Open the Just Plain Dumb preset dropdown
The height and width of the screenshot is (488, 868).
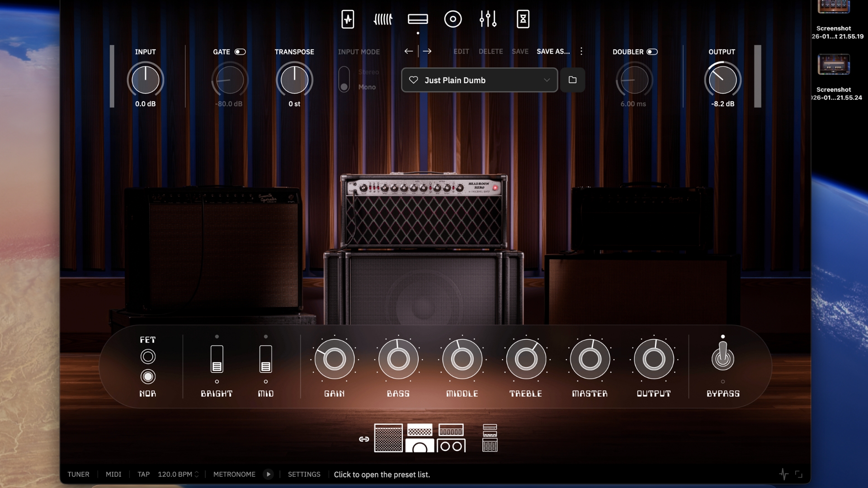[x=479, y=80]
